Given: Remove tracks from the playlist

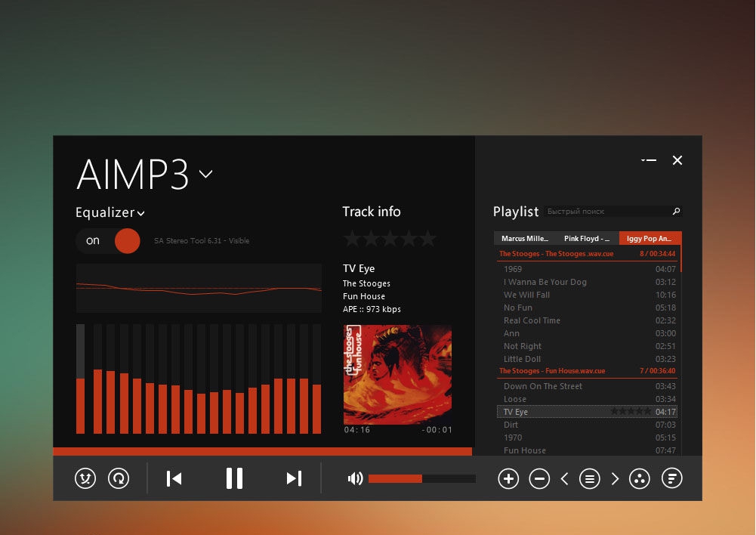Looking at the screenshot, I should (539, 478).
